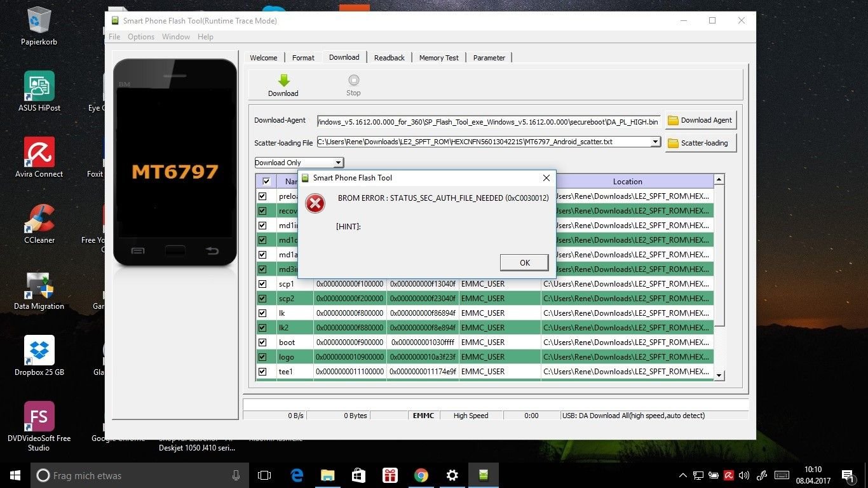Open the Help menu

(x=205, y=37)
